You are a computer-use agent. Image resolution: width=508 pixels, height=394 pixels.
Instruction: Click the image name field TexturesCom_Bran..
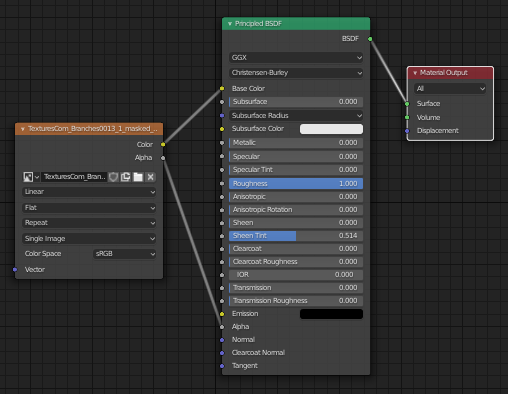click(74, 177)
